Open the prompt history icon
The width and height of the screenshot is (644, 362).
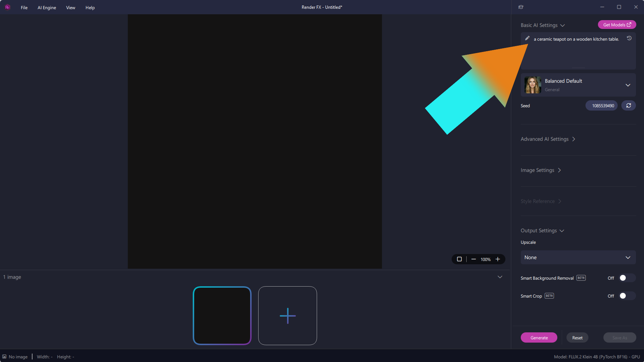coord(629,38)
